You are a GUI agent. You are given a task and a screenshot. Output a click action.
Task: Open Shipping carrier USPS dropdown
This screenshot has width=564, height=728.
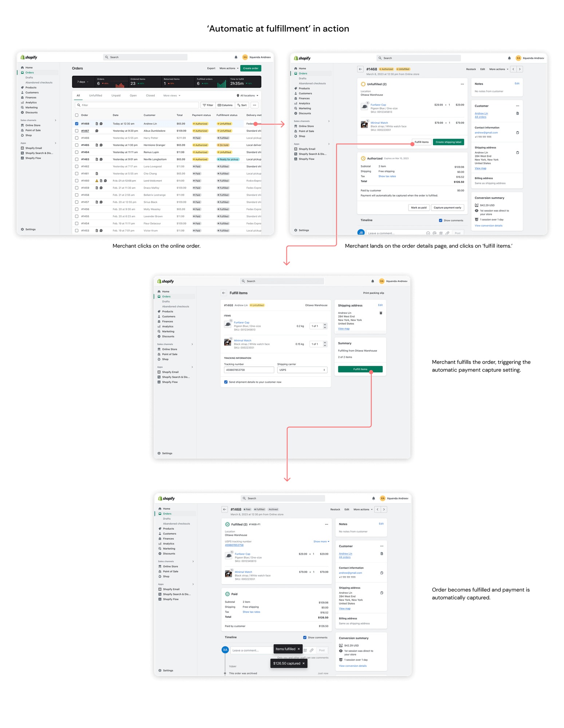point(302,370)
